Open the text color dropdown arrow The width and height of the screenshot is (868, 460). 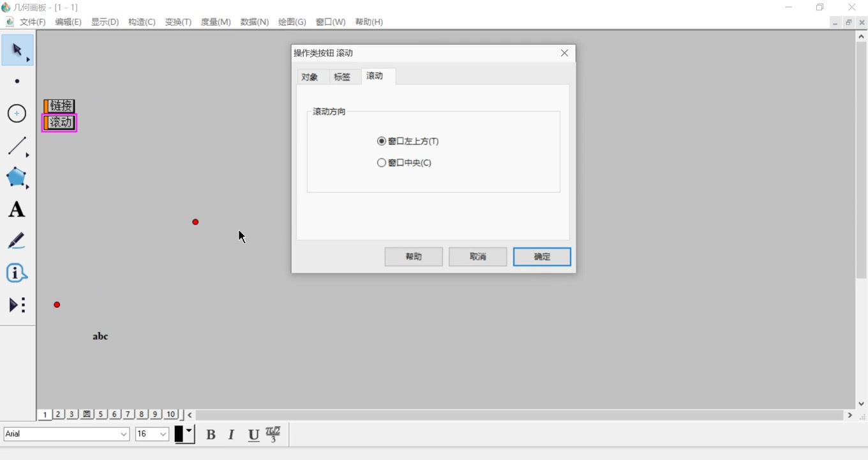coord(190,430)
